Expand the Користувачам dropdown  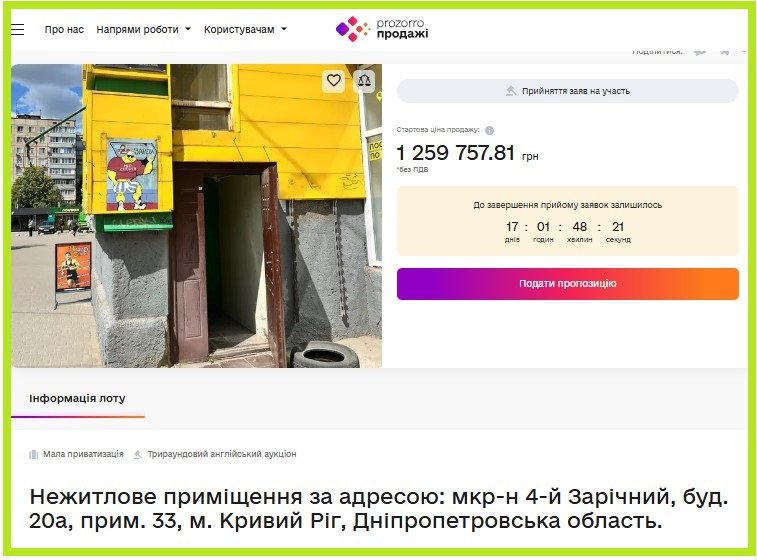(245, 29)
